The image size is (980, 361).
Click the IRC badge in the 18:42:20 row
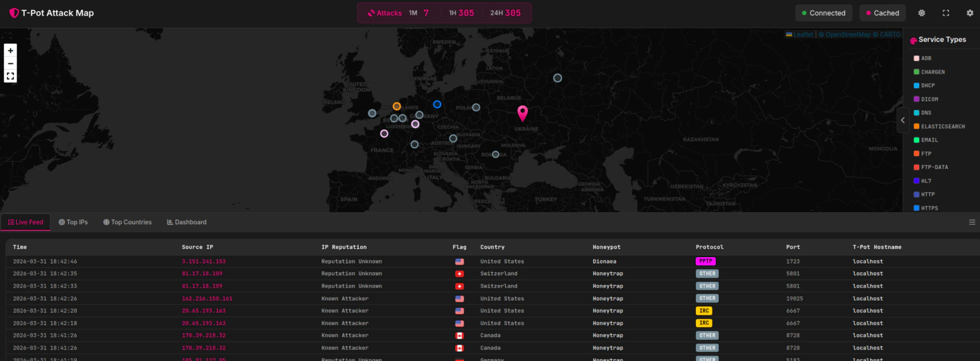pyautogui.click(x=704, y=311)
